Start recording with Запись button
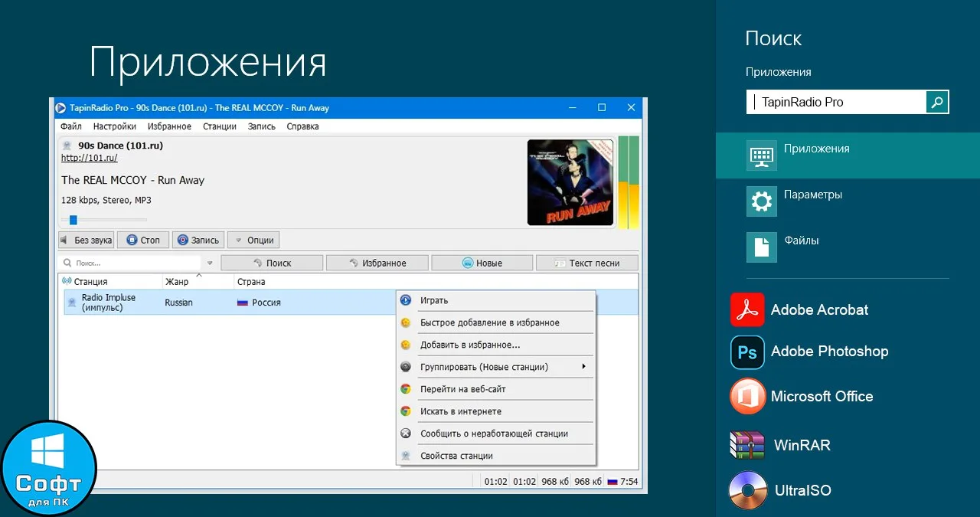This screenshot has width=980, height=517. click(x=198, y=240)
